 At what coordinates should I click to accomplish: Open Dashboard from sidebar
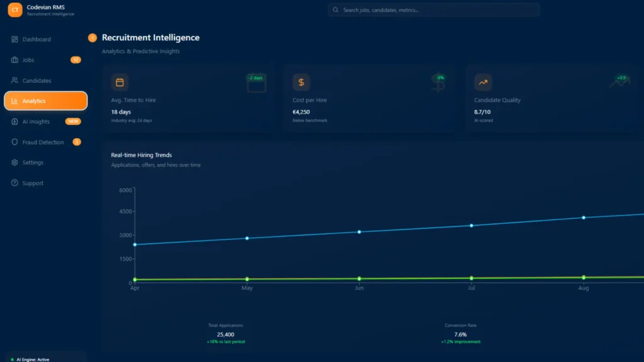click(36, 40)
